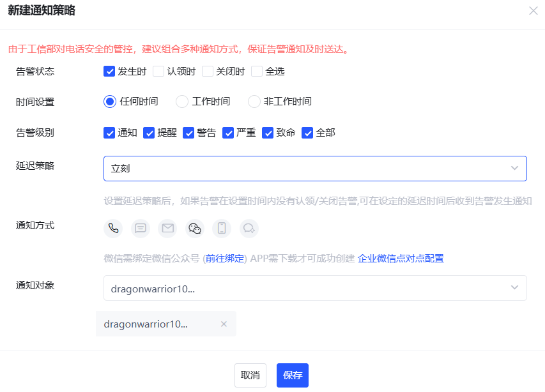Select WeChat notification method icon
Image resolution: width=545 pixels, height=392 pixels.
coord(195,228)
